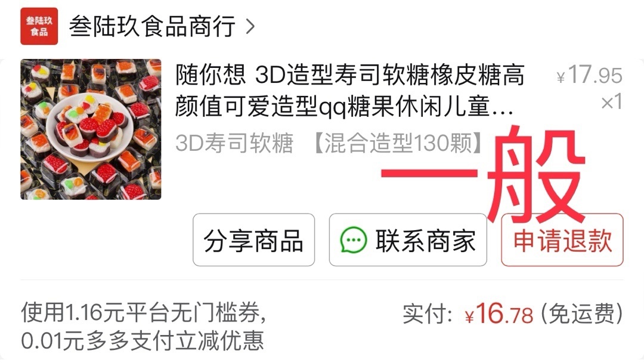This screenshot has height=363, width=644.
Task: Select the 3D寿司软糖 specification text
Action: click(234, 143)
